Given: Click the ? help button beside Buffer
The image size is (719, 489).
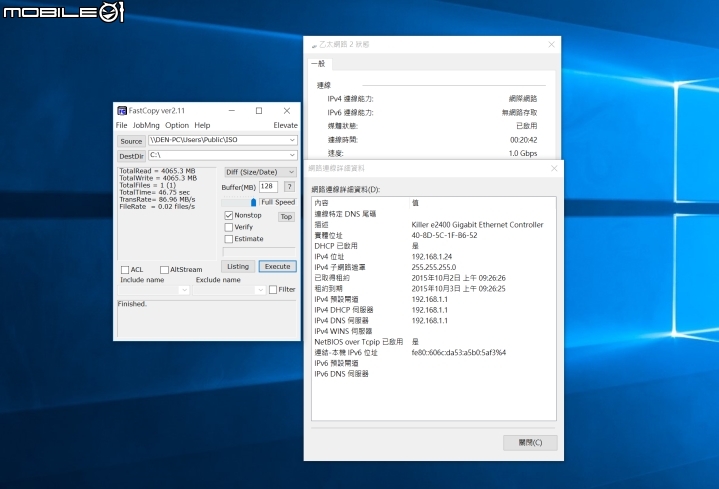Looking at the screenshot, I should [x=289, y=186].
